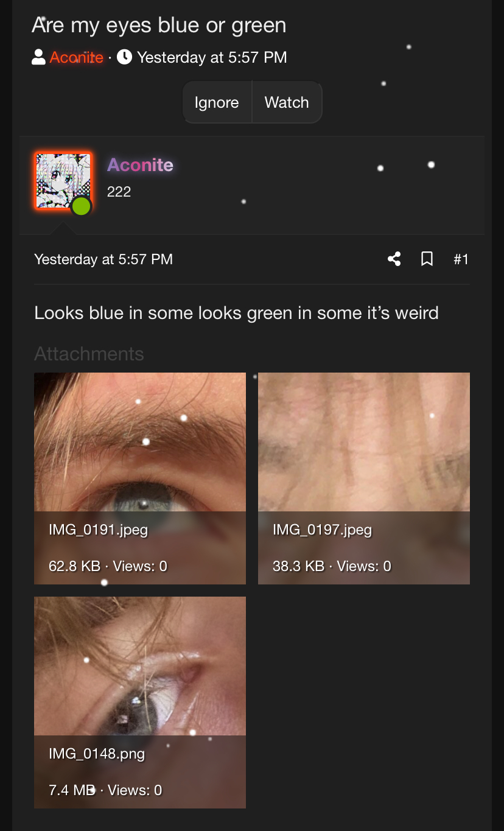Viewport: 504px width, 831px height.
Task: Click the user icon beside thread author
Action: 38,57
